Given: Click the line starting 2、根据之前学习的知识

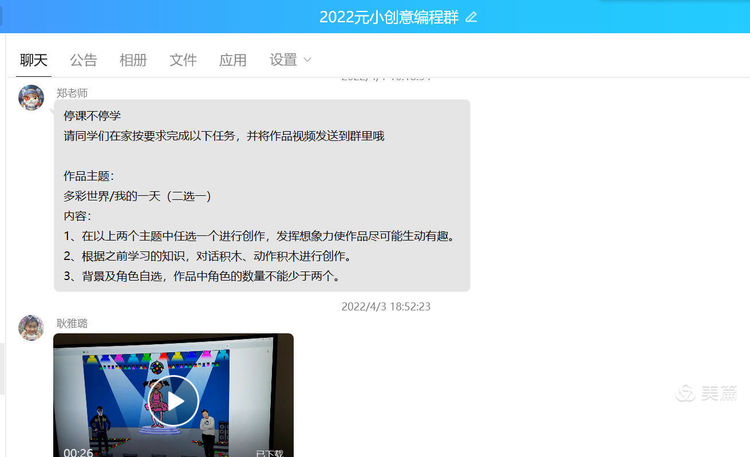Looking at the screenshot, I should click(x=208, y=256).
